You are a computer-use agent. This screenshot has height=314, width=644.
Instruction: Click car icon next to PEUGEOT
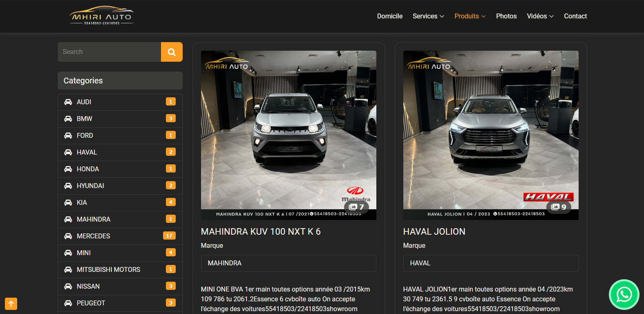click(x=68, y=303)
